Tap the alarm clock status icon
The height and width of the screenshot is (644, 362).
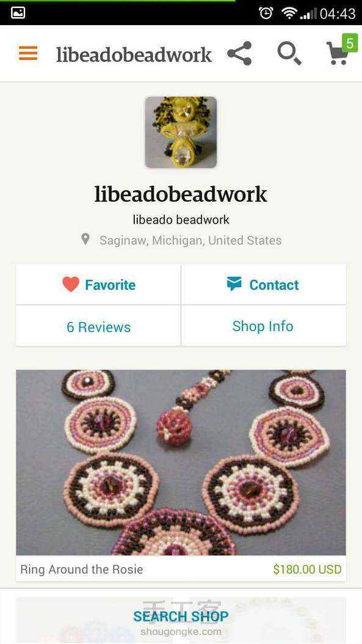(x=266, y=13)
